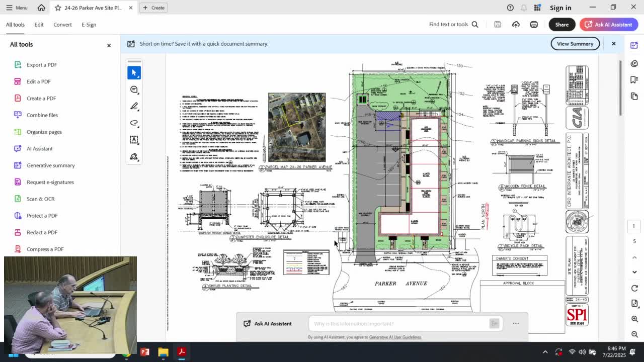Click the View Summary button
644x362 pixels.
click(575, 44)
